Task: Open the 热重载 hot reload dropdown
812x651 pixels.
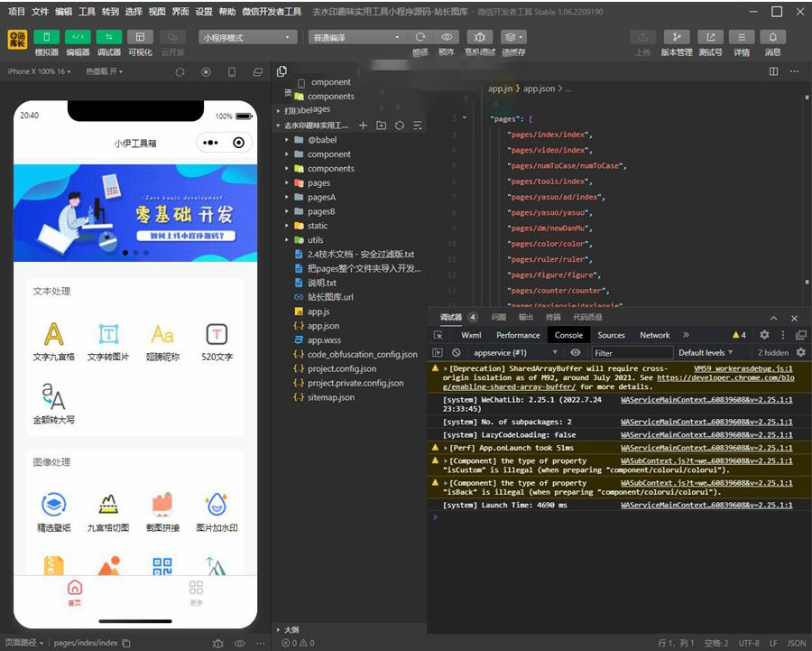Action: coord(104,71)
